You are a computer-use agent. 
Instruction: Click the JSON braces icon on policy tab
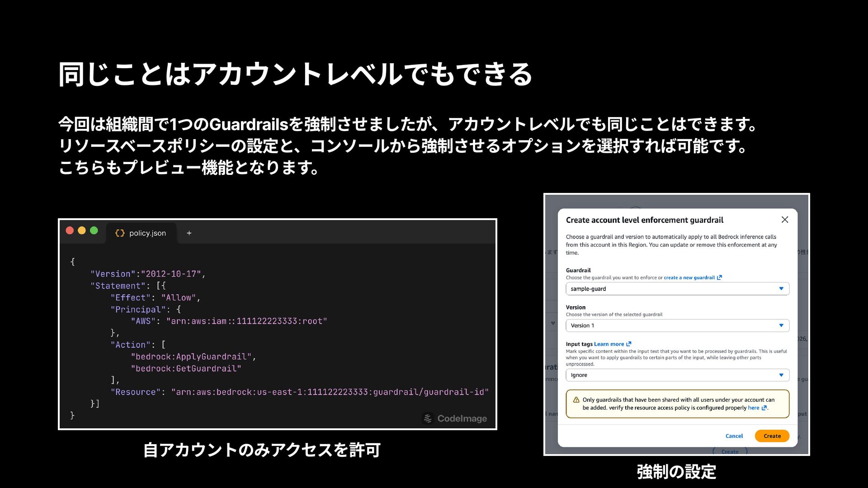120,233
